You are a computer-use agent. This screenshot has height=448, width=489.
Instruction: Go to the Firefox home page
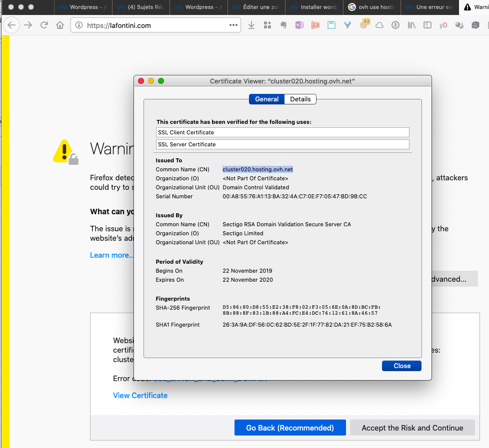60,25
